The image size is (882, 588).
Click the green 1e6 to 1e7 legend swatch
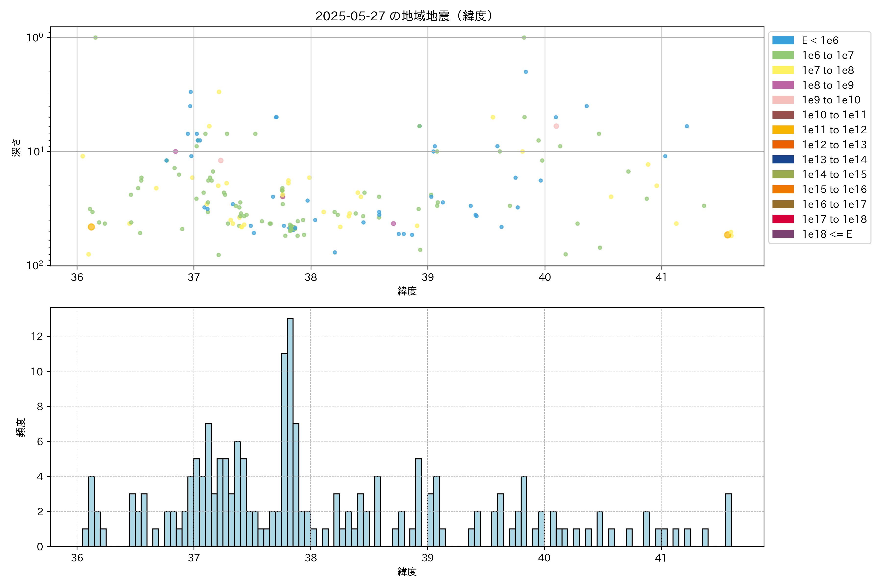click(783, 56)
